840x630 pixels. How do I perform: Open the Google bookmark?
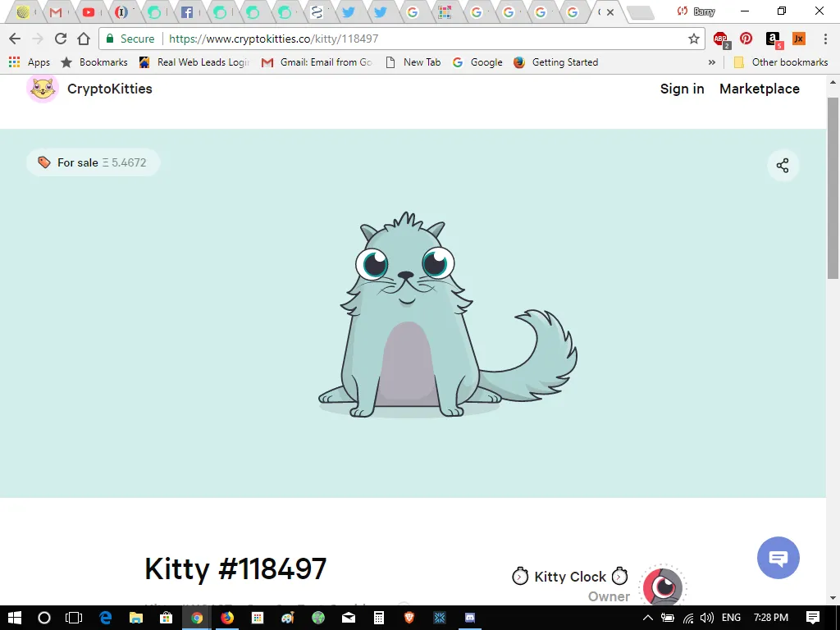(x=478, y=62)
